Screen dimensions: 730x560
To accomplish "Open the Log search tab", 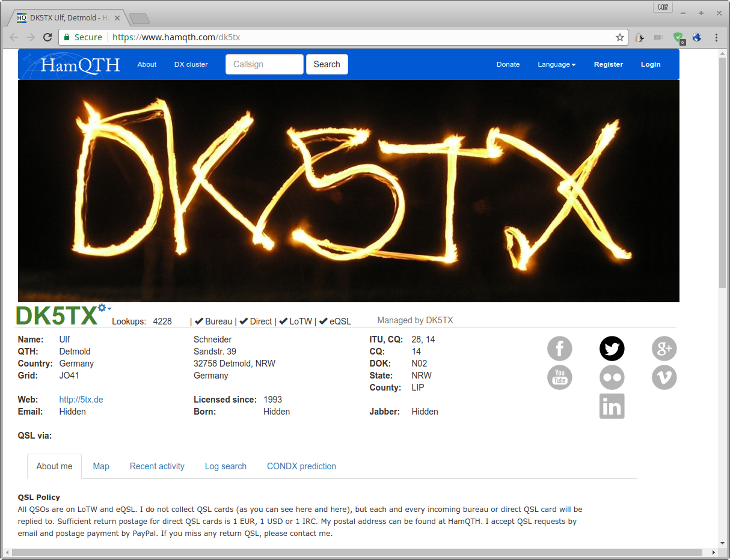I will click(x=225, y=466).
